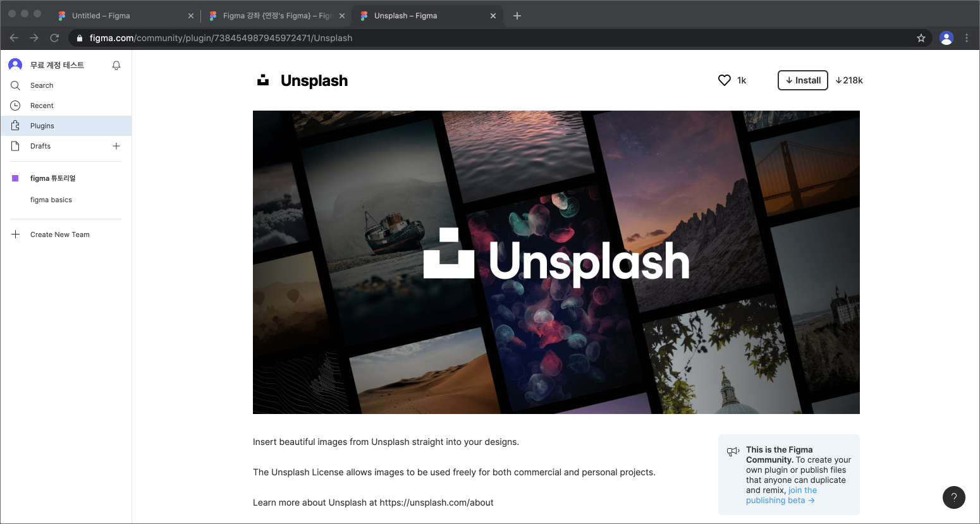Open the Chrome three-dot menu

pos(967,38)
